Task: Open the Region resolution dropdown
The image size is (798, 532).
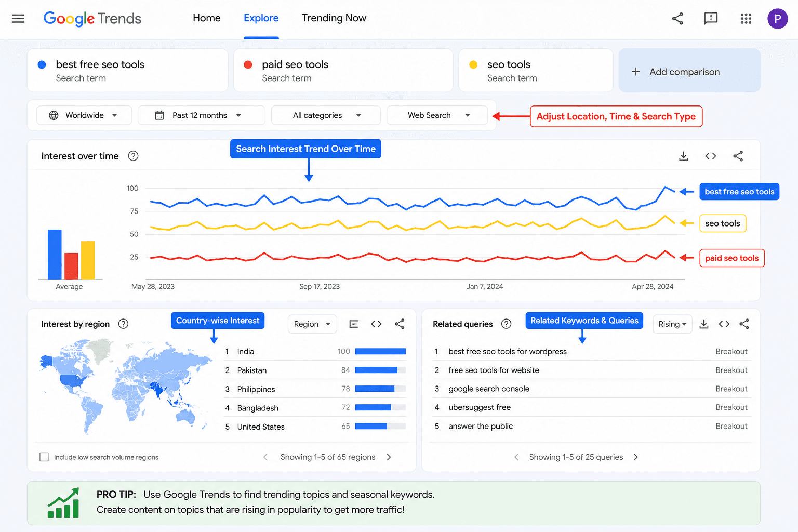Action: [312, 324]
